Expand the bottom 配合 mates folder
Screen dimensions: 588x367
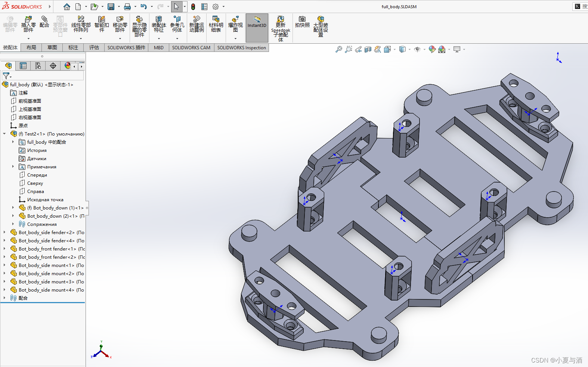[x=4, y=298]
